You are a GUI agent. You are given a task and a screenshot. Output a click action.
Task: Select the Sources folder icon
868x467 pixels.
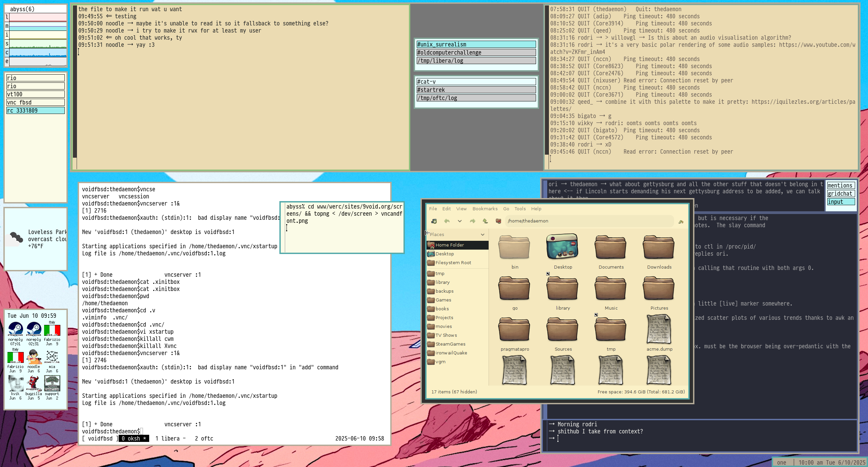pos(563,330)
